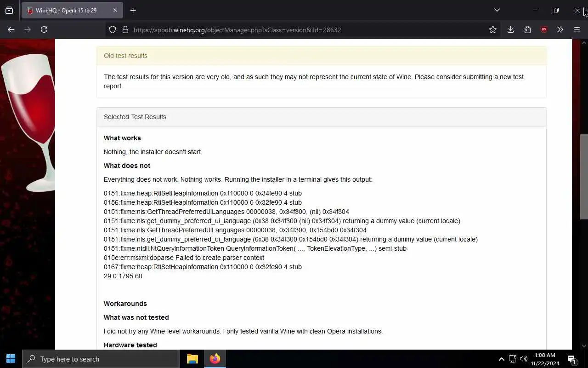
Task: Open File Explorer from the taskbar
Action: pos(192,359)
